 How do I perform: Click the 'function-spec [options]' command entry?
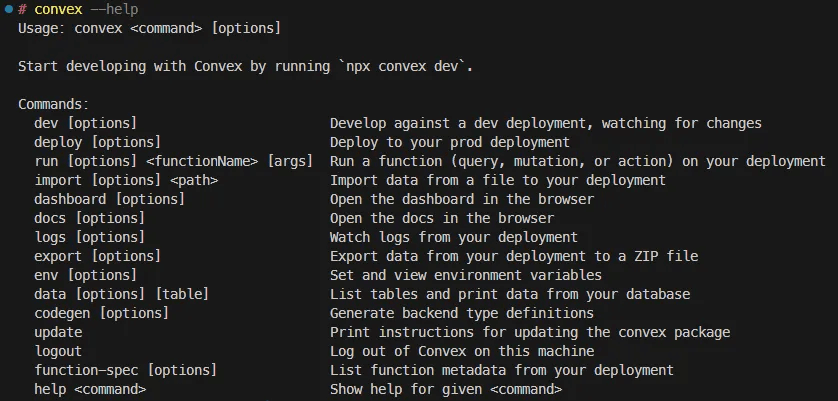pos(125,370)
